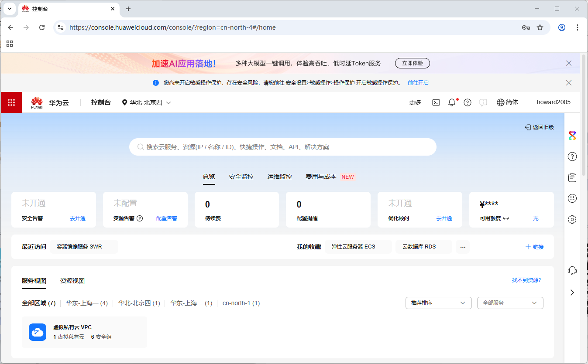The image size is (588, 364).
Task: View site information icon in address bar
Action: click(61, 27)
